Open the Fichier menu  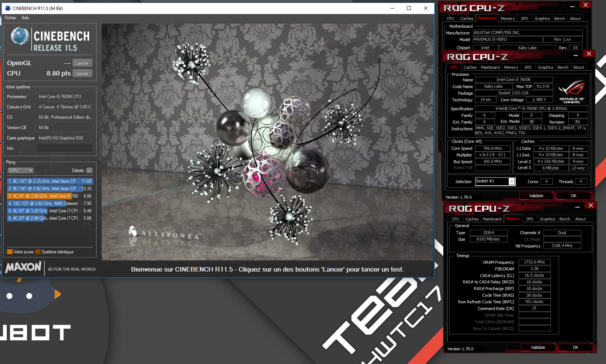10,18
